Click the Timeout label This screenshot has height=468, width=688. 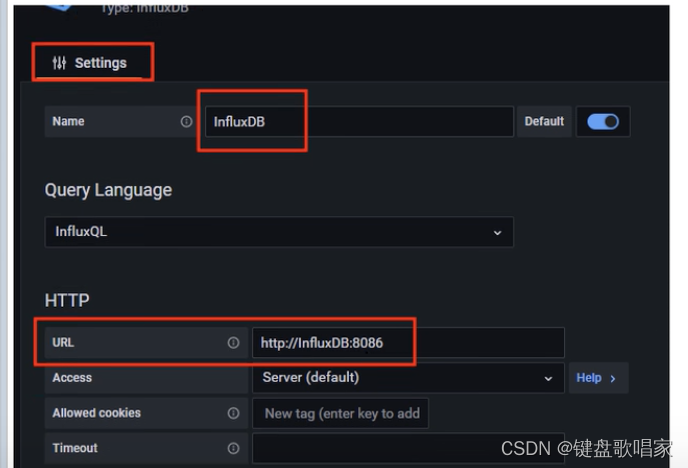[x=75, y=448]
